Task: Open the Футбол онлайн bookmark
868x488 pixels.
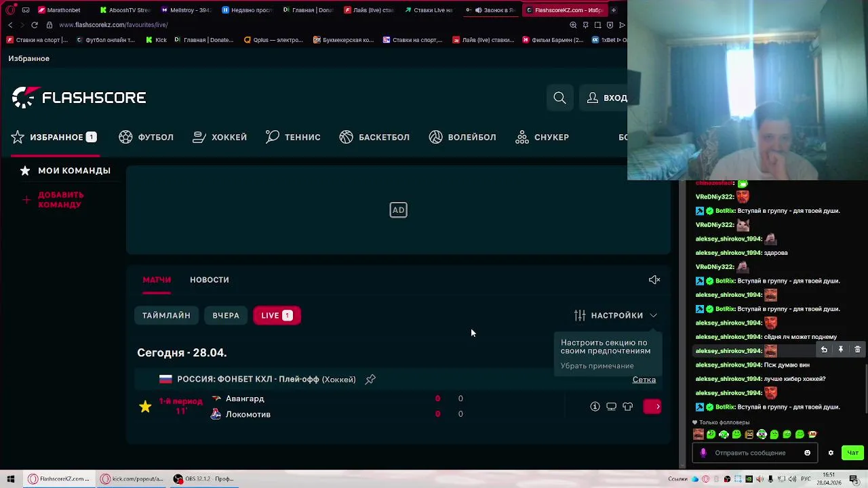Action: tap(105, 40)
